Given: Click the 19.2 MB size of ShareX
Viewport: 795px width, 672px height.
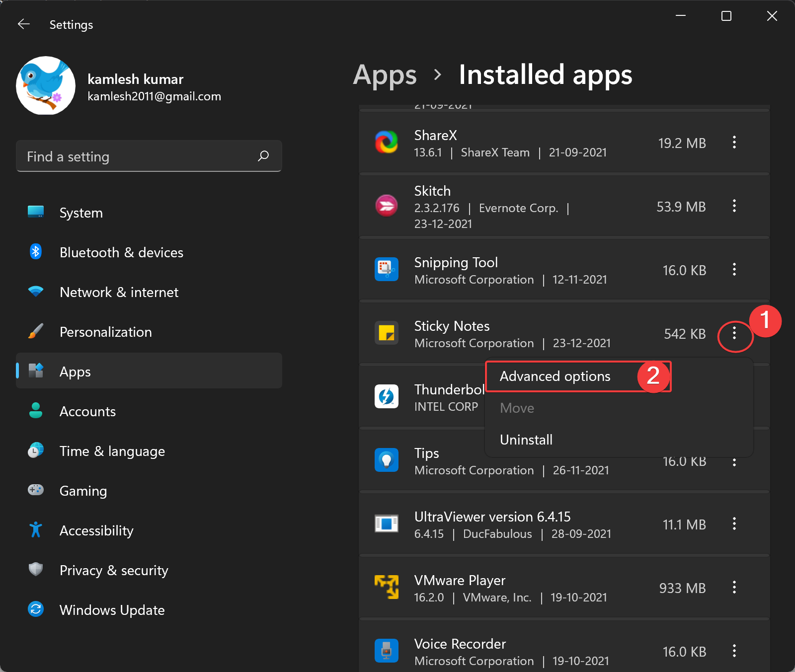Looking at the screenshot, I should pyautogui.click(x=682, y=143).
